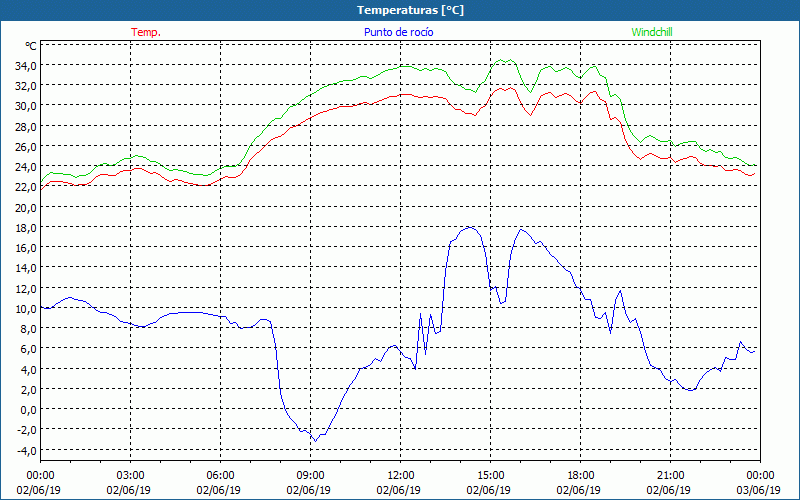Screen dimensions: 800x500
Task: Click the 24,0 y-axis value
Action: tap(26, 167)
